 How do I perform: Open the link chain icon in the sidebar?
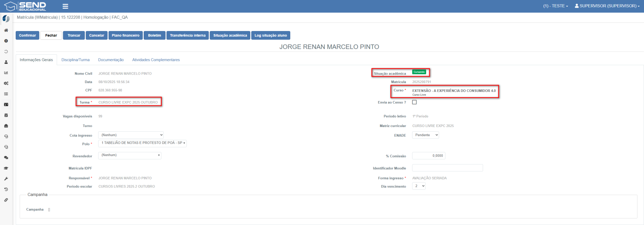pyautogui.click(x=6, y=200)
